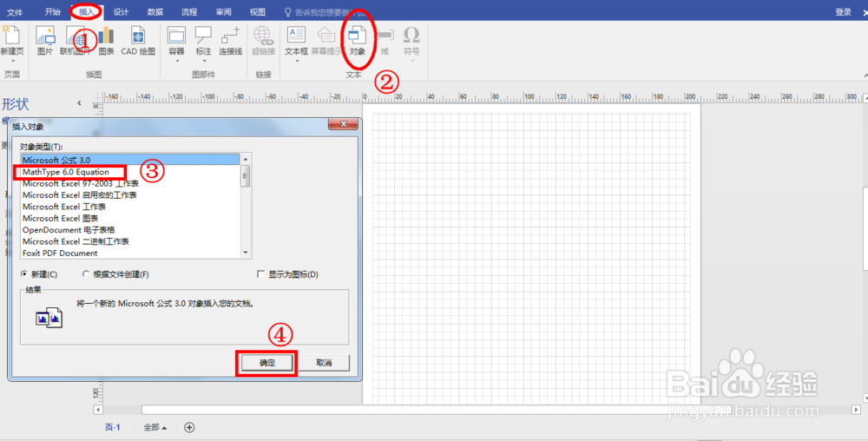Select the Microsoft Excel 工作表 entry
868x441 pixels.
pyautogui.click(x=130, y=207)
